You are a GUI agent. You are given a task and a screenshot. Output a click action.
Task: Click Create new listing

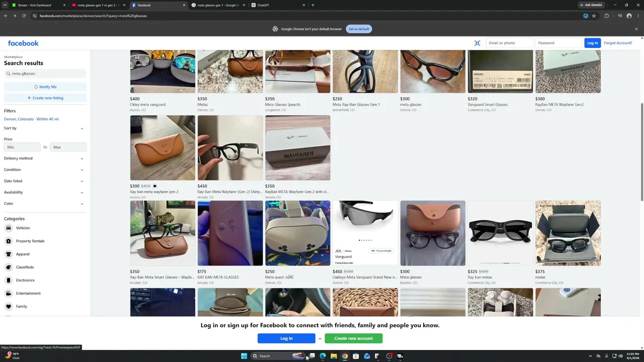(45, 98)
